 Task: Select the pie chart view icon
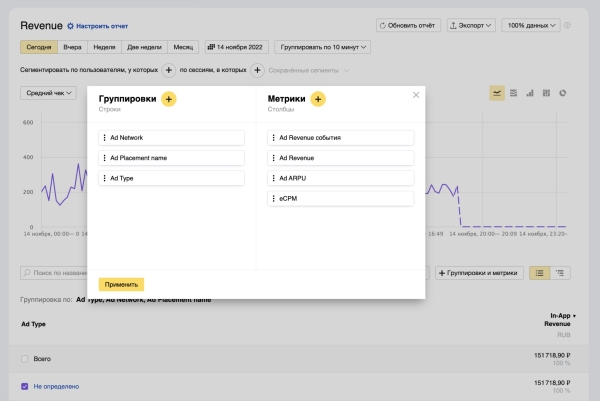[563, 93]
